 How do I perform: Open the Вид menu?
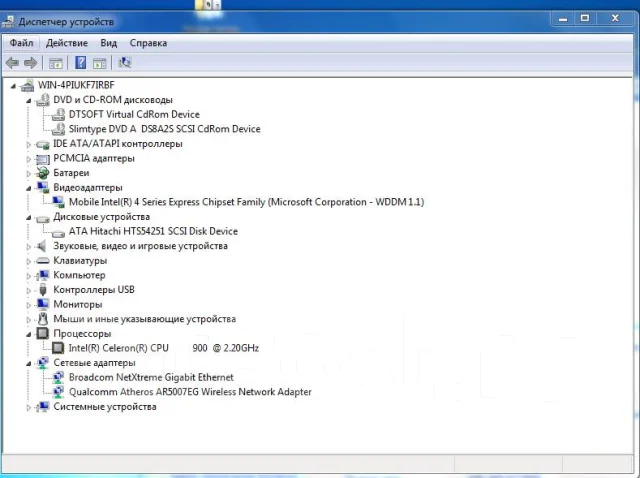(109, 43)
